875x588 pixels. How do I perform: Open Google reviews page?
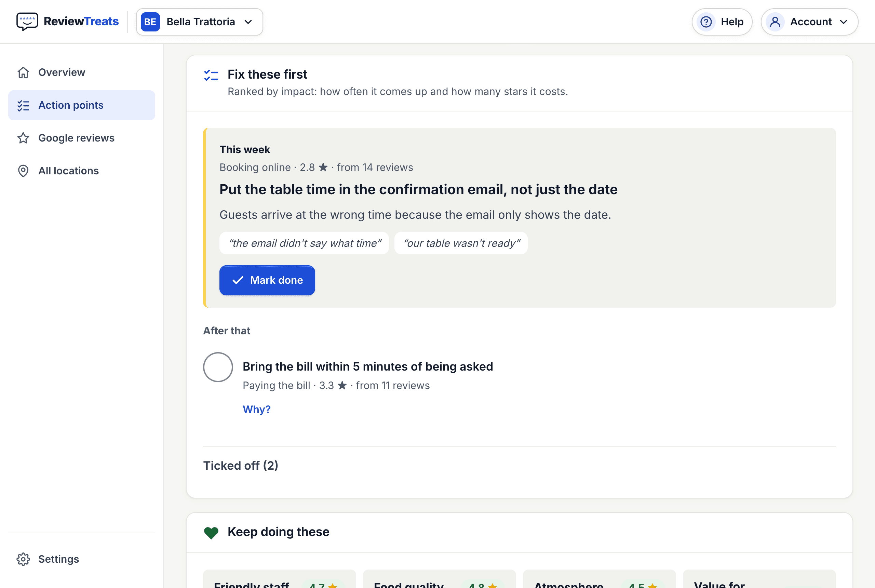click(82, 138)
